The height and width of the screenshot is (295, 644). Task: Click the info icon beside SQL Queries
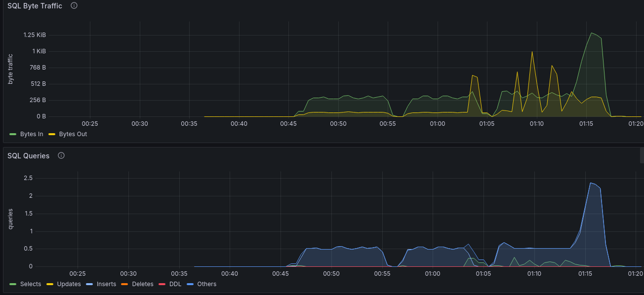(61, 155)
